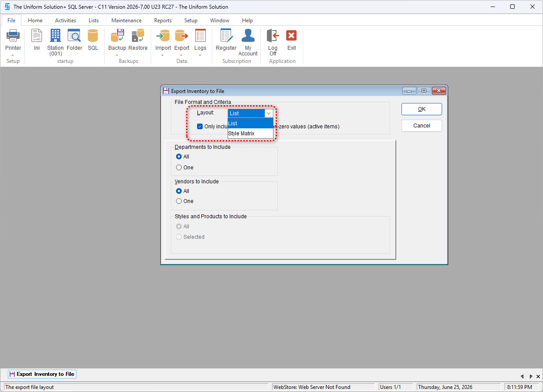Switch to the Lists tab
Screen dimensions: 543x392
tap(93, 20)
